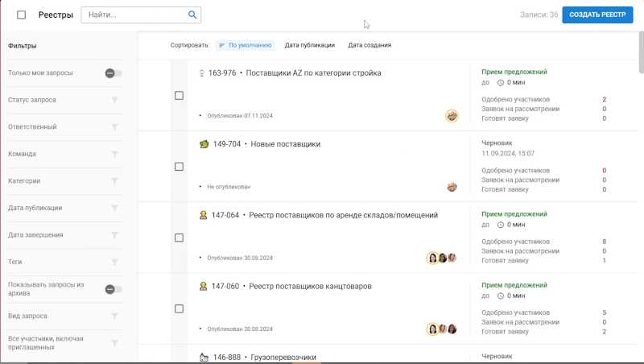Click the icon beside registry 163-976
The width and height of the screenshot is (644, 364).
[x=202, y=73]
